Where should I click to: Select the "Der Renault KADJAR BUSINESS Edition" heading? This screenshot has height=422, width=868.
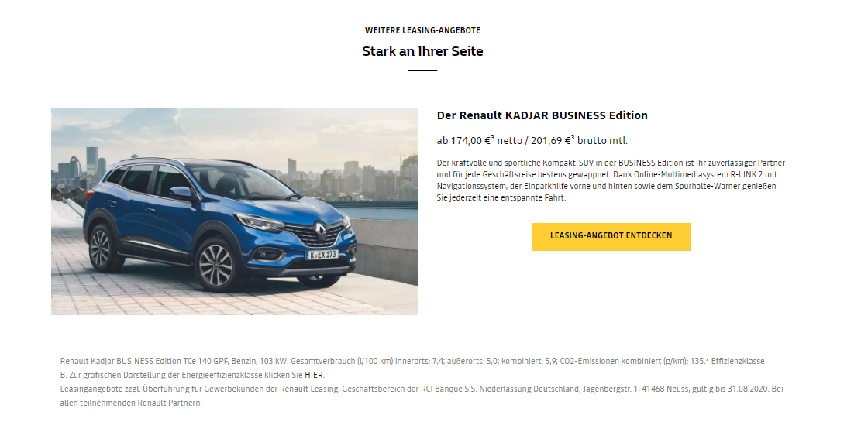542,115
